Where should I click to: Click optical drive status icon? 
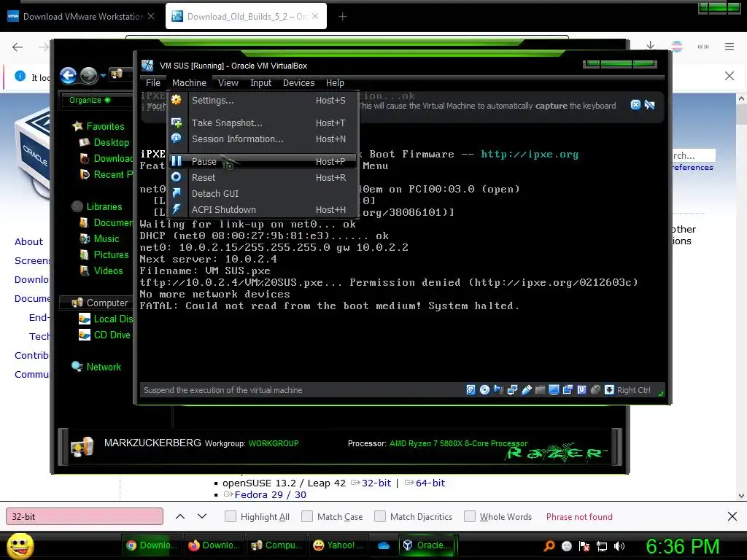(x=484, y=390)
